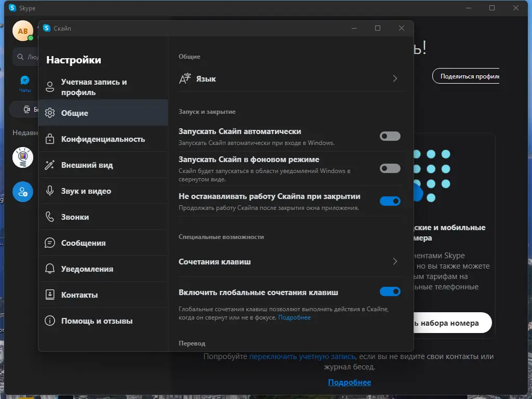Open Контакты via its contact icon
Screen dimensions: 532x399
click(50, 295)
